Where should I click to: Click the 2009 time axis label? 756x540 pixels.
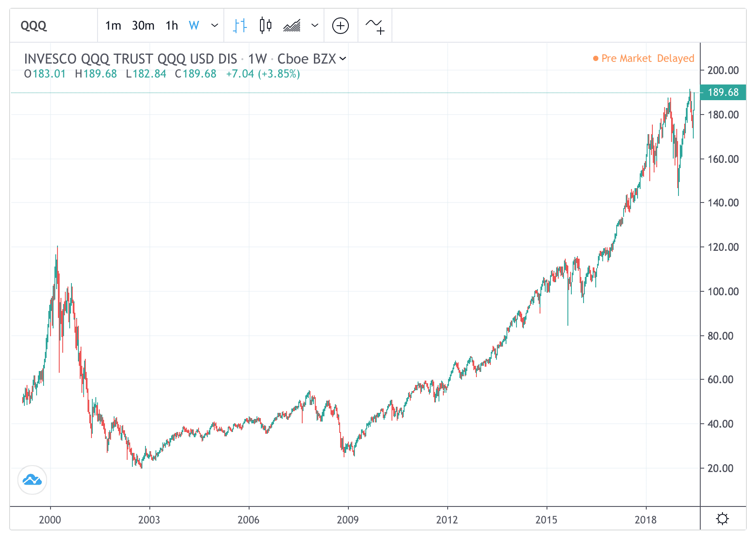click(348, 520)
